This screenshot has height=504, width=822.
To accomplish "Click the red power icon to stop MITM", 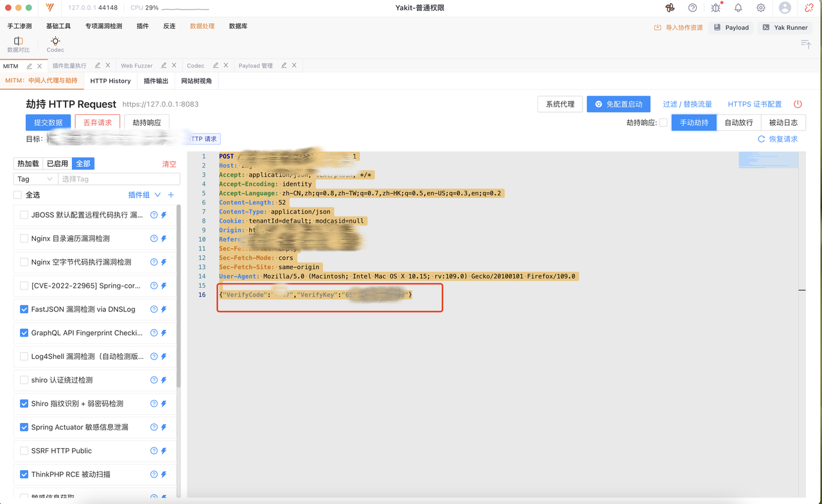I will coord(798,104).
